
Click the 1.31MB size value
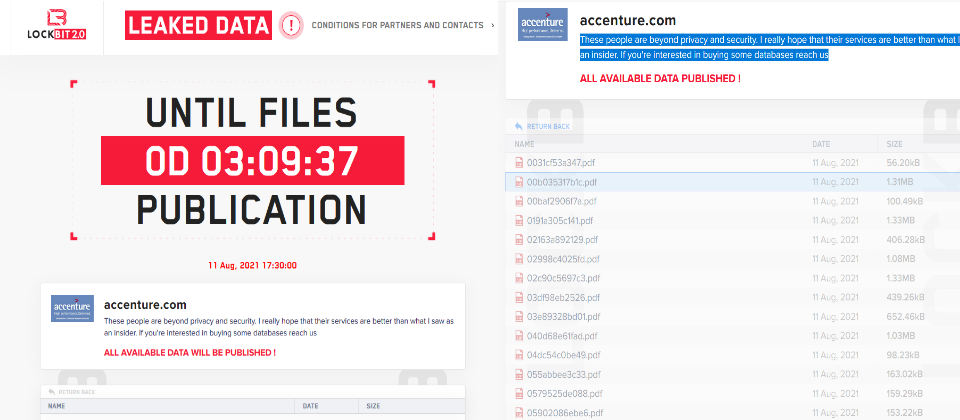tap(900, 182)
